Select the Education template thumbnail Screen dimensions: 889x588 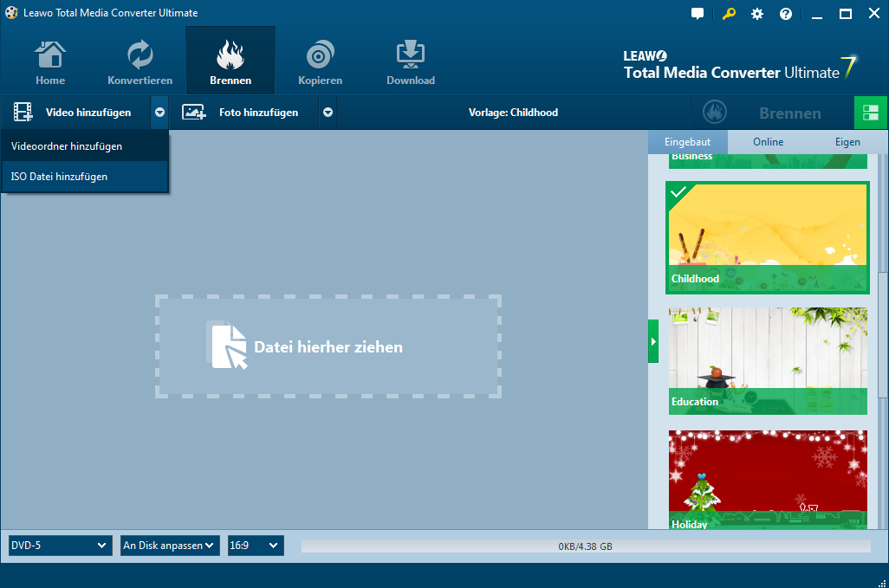click(768, 361)
